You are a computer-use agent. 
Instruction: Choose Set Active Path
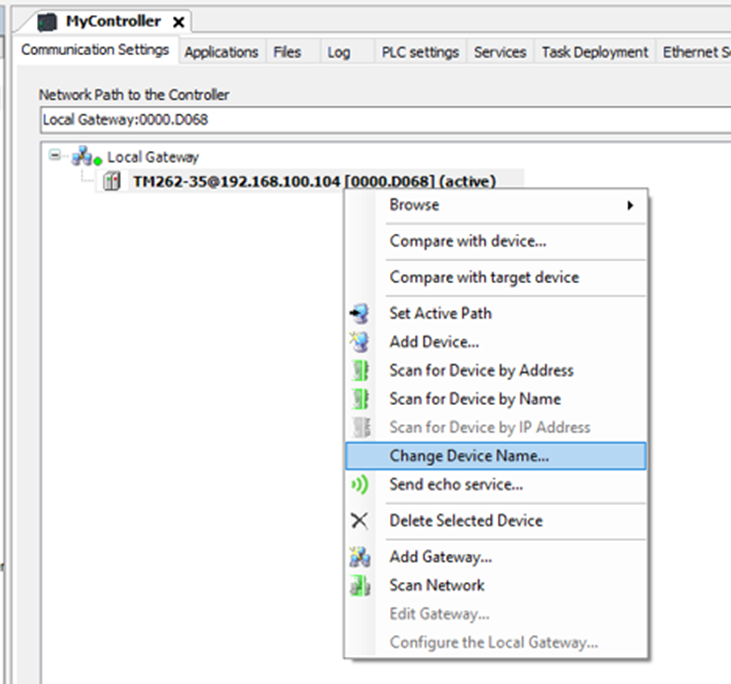[496, 313]
